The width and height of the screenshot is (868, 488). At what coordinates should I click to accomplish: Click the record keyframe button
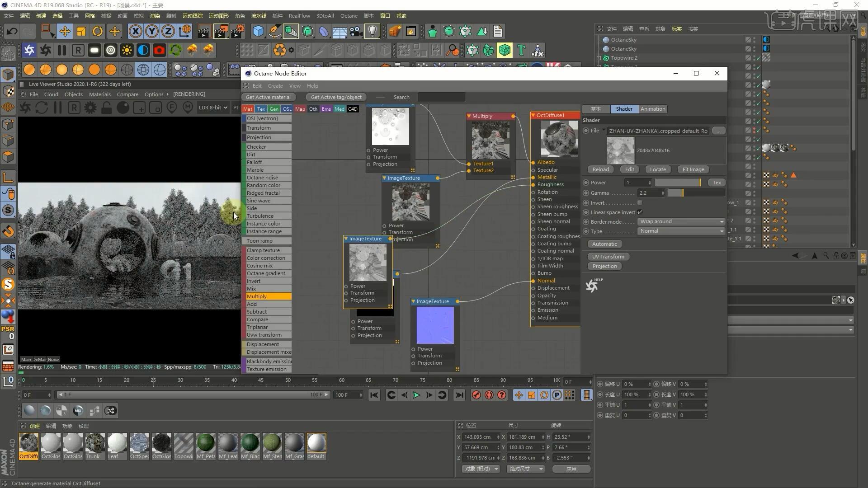click(476, 395)
